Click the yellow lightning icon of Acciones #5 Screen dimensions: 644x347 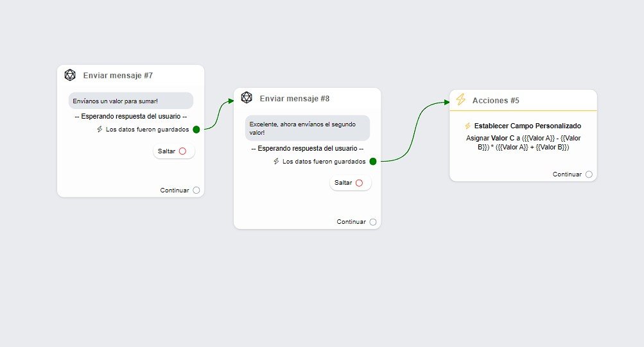tap(460, 100)
